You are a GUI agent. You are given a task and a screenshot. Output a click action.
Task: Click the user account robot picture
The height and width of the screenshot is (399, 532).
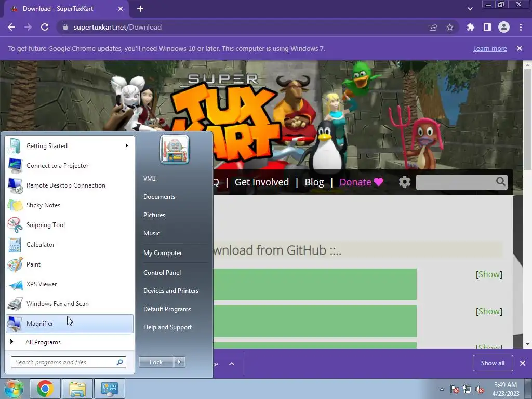click(x=175, y=150)
